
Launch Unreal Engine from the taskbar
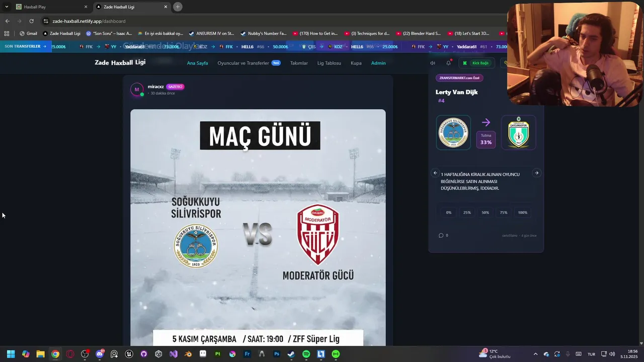point(129,354)
